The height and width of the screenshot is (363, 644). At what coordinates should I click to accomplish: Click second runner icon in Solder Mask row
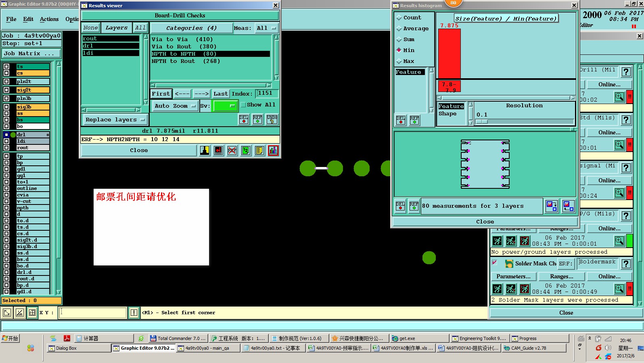(511, 289)
